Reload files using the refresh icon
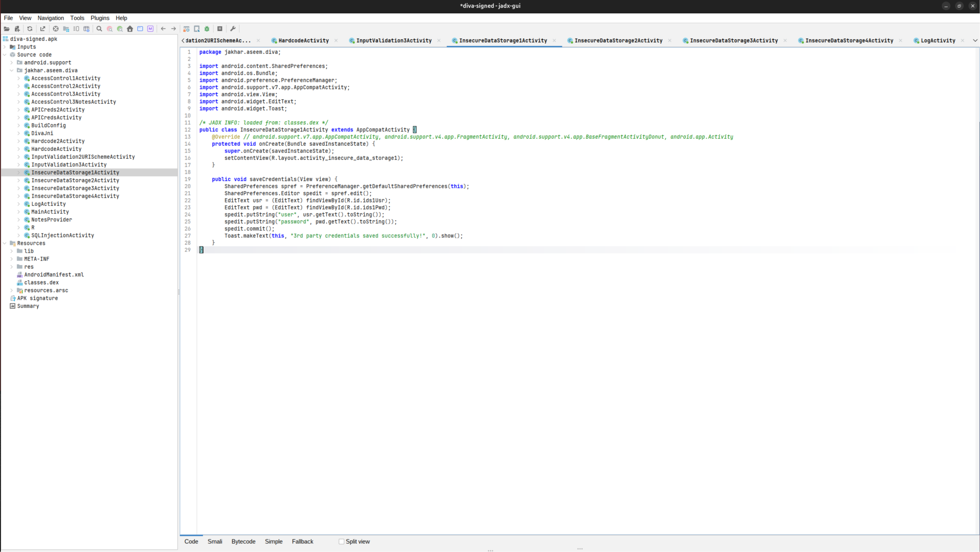Screen dimensions: 980x552 pos(30,29)
